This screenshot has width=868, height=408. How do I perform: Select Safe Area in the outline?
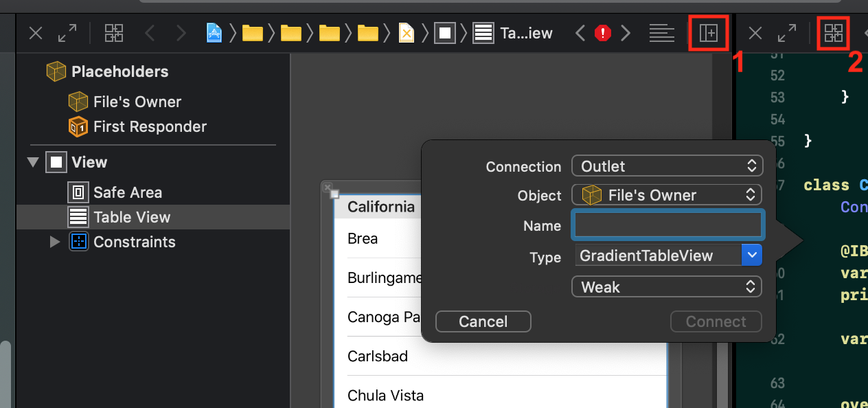click(128, 192)
